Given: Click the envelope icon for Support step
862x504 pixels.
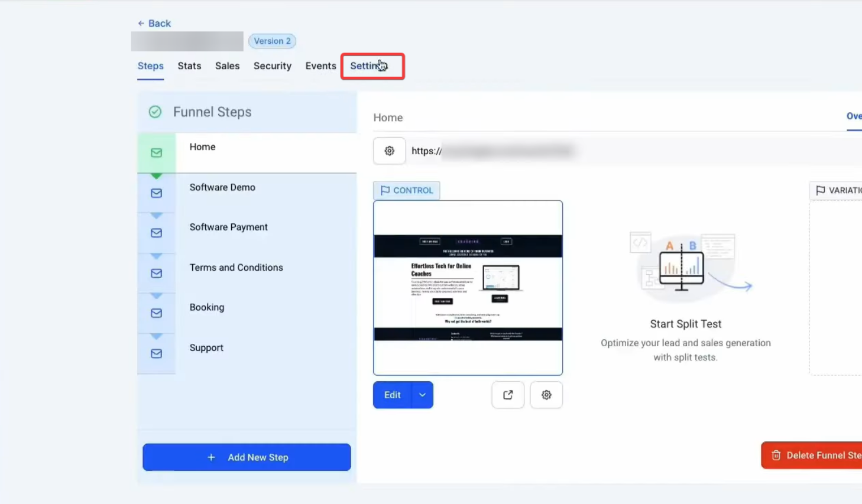Looking at the screenshot, I should [156, 353].
